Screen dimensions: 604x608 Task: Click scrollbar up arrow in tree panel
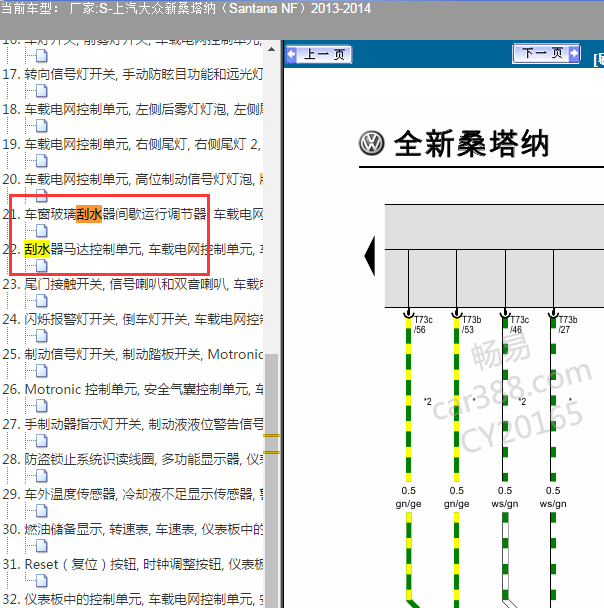coord(271,49)
